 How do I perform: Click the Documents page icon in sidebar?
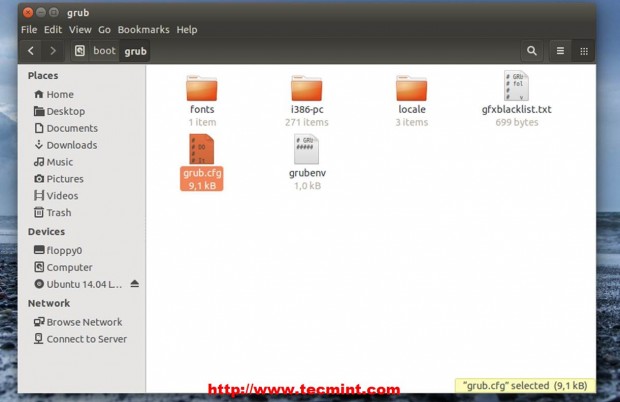[x=39, y=128]
